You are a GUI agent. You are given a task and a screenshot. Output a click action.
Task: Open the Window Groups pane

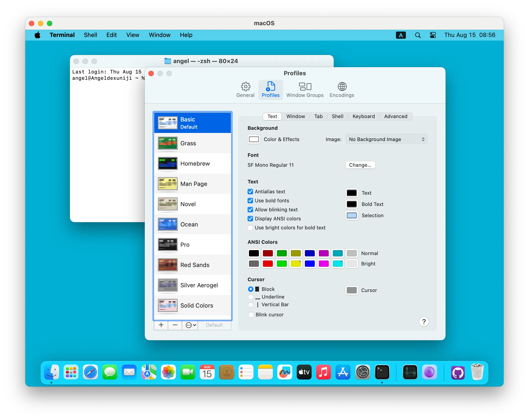[x=305, y=90]
